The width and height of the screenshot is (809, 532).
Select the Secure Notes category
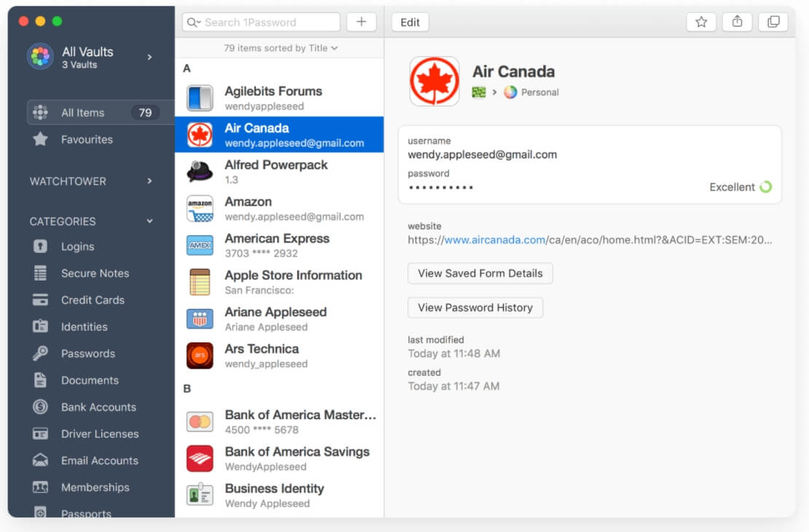[x=95, y=273]
